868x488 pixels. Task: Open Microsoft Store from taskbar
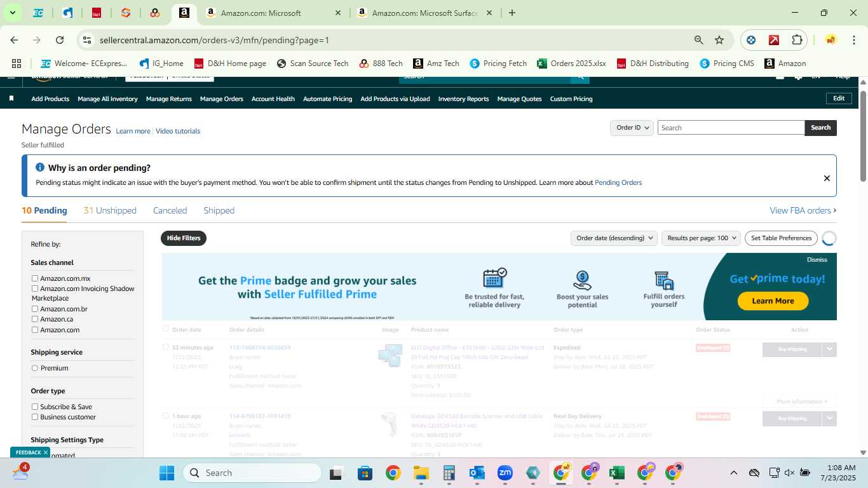[365, 473]
